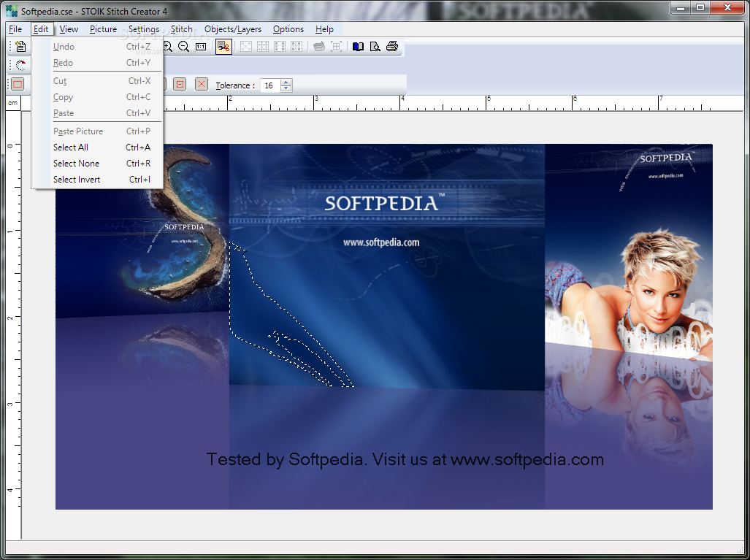Open the Settings menu
The width and height of the screenshot is (750, 560).
[x=143, y=29]
